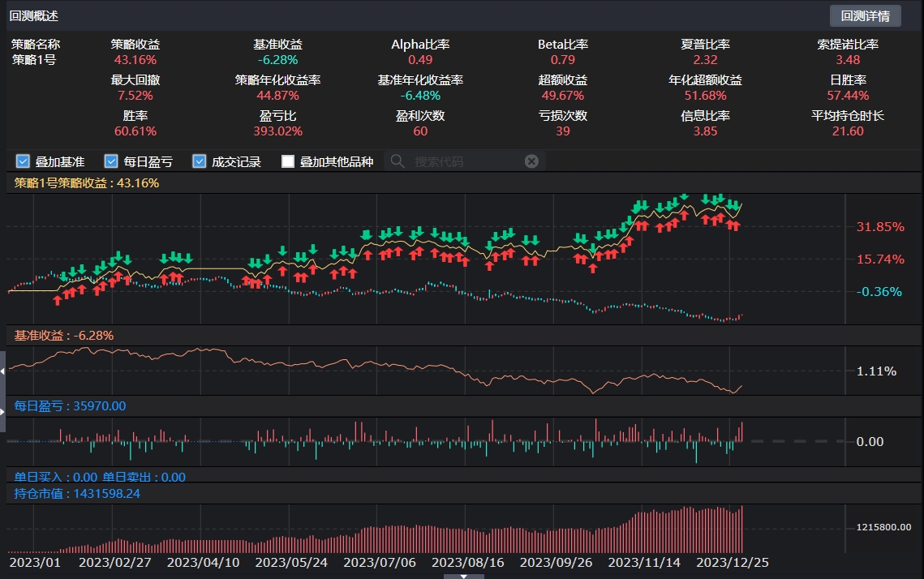Screen dimensions: 924x579
Task: Clear the search box with X icon
Action: [x=531, y=161]
